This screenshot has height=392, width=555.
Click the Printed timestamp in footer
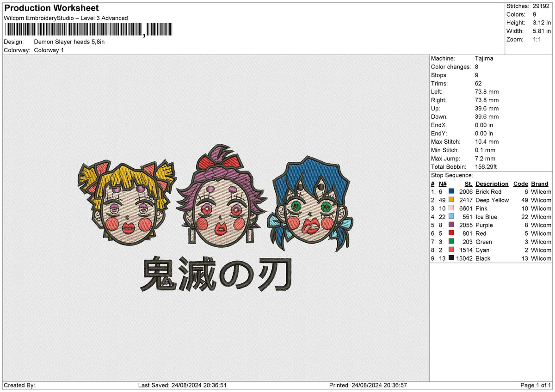(x=368, y=385)
